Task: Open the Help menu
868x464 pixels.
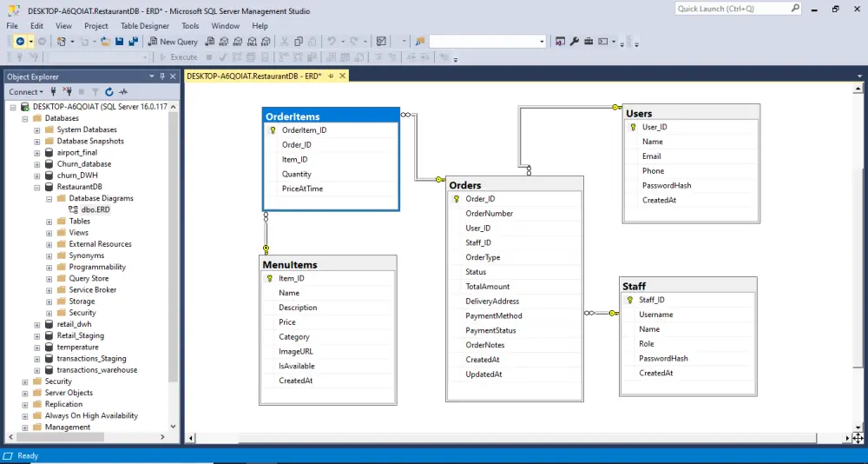Action: click(260, 26)
